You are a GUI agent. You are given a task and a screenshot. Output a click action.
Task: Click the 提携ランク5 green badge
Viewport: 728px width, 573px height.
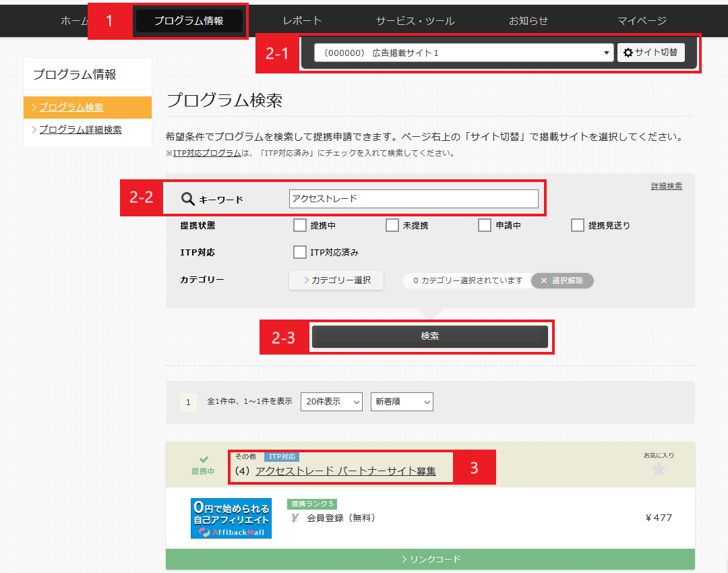[312, 504]
